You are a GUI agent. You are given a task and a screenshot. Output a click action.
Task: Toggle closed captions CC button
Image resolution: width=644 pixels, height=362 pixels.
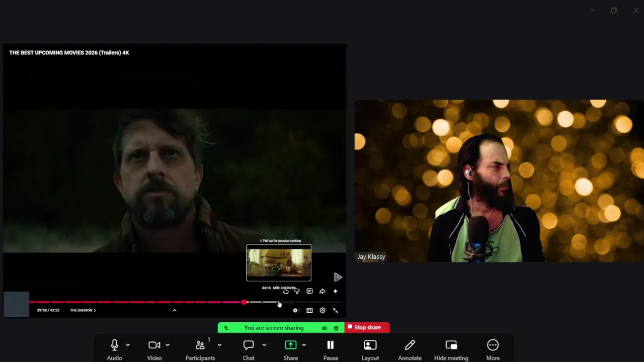coord(309,310)
